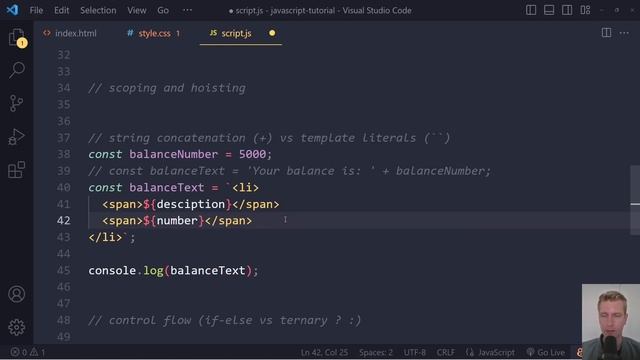Click line number 45 in gutter

coord(64,270)
